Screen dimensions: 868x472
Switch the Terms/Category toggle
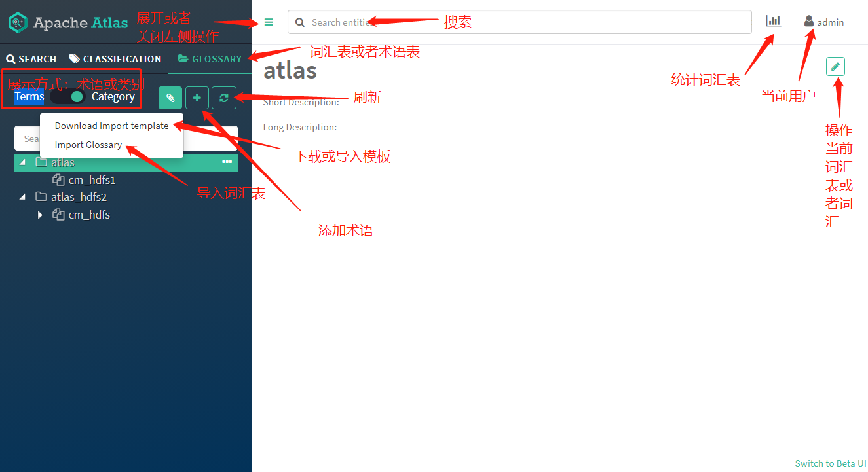(x=68, y=96)
